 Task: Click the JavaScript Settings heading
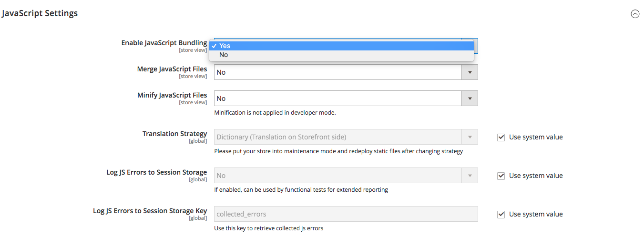pos(40,13)
